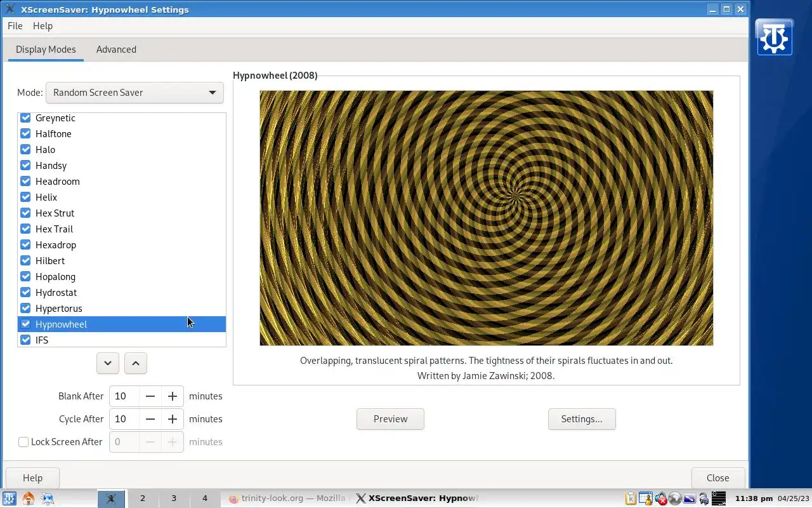The image size is (812, 508).
Task: Decrease Cycle After minutes with minus
Action: coord(150,419)
